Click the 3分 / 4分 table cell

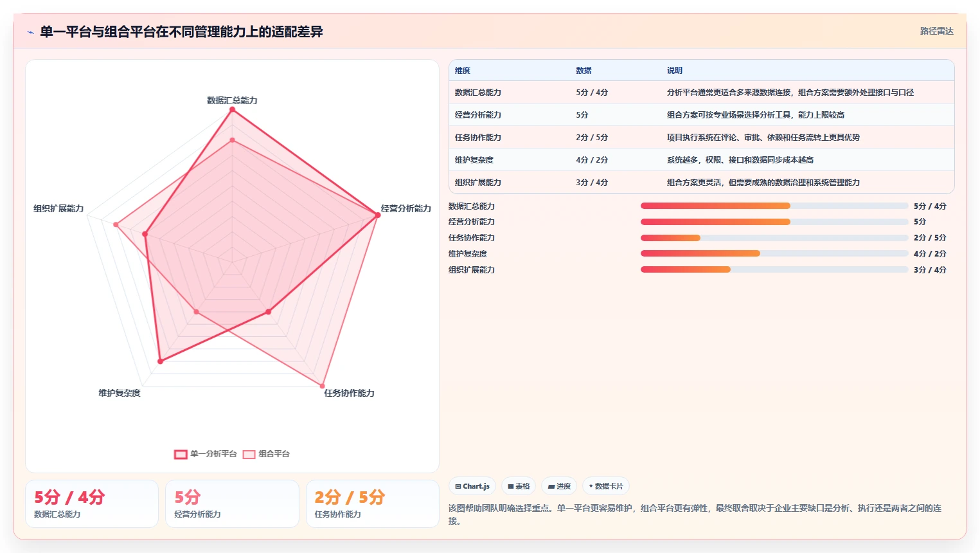[592, 183]
